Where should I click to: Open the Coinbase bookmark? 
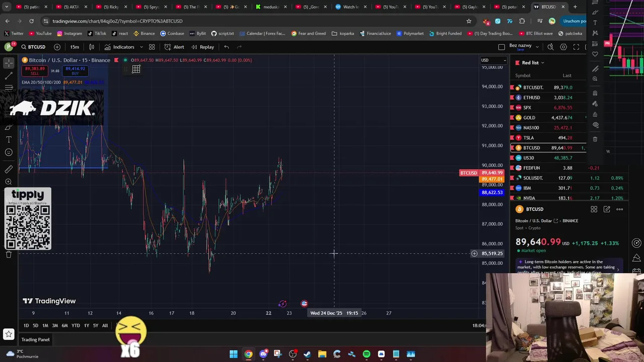tap(172, 33)
